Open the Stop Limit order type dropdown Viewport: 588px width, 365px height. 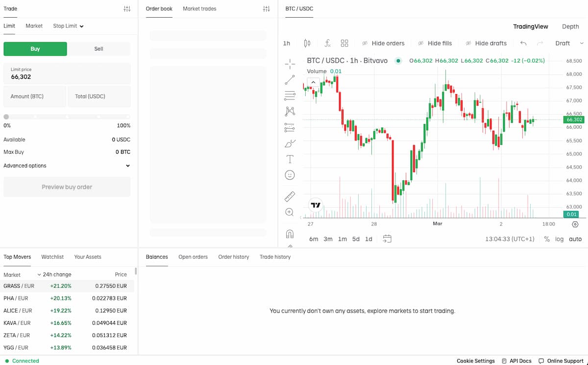pos(68,25)
